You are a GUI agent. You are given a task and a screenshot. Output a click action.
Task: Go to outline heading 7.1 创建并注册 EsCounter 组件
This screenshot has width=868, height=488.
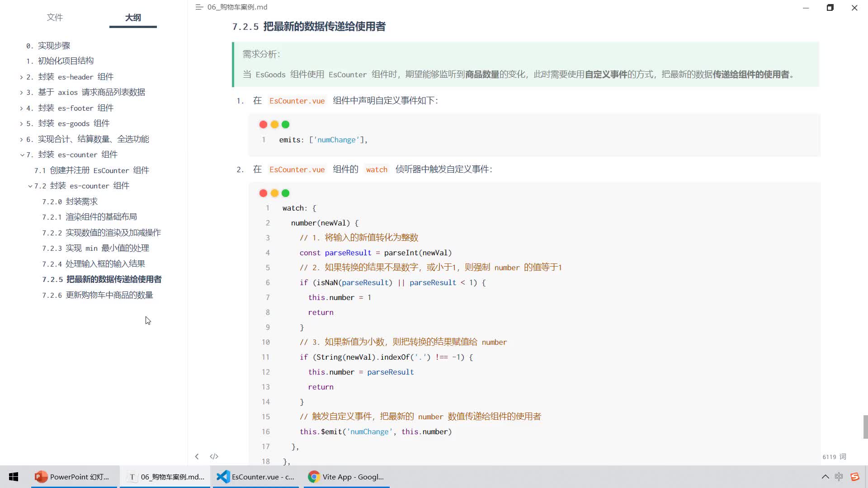(x=92, y=170)
